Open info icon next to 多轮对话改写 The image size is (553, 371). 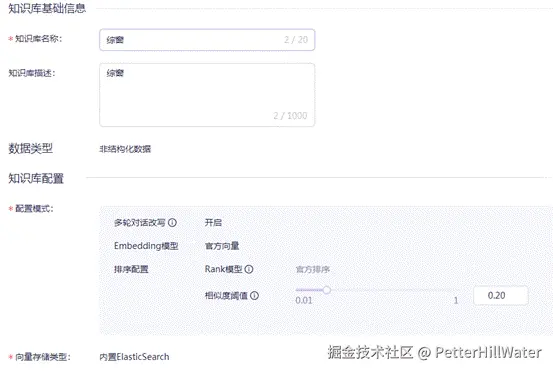[x=172, y=223]
